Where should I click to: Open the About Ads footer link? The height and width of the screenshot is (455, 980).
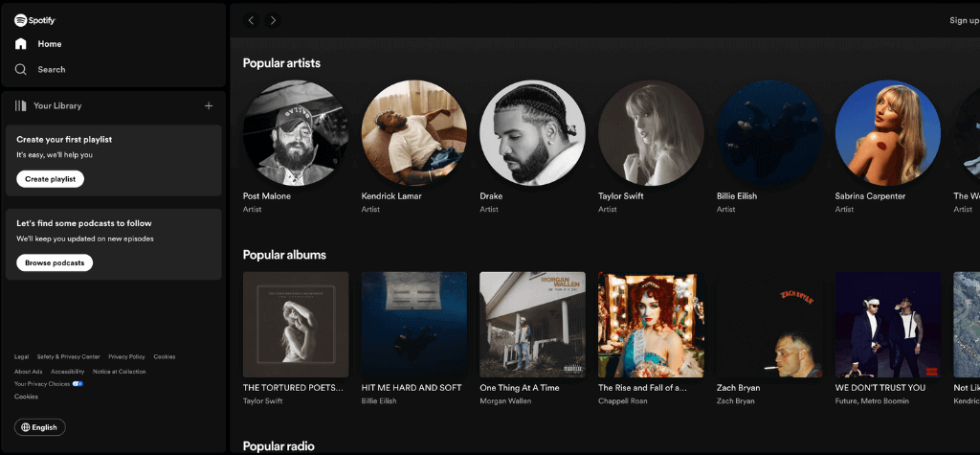(28, 372)
